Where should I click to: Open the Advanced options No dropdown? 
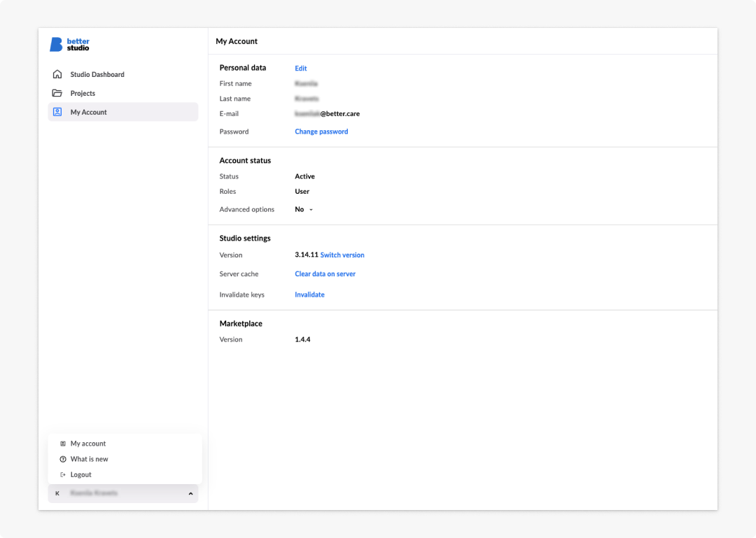(304, 209)
